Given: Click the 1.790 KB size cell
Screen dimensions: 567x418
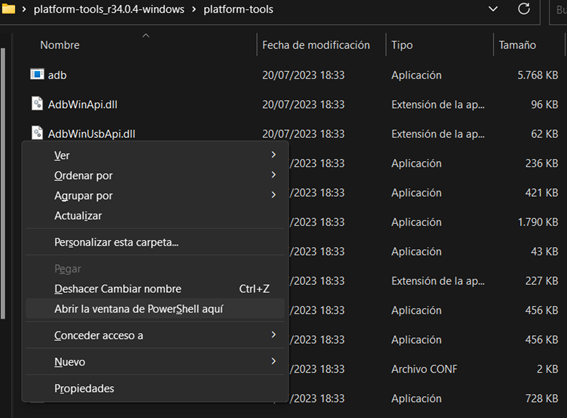Looking at the screenshot, I should (x=538, y=222).
